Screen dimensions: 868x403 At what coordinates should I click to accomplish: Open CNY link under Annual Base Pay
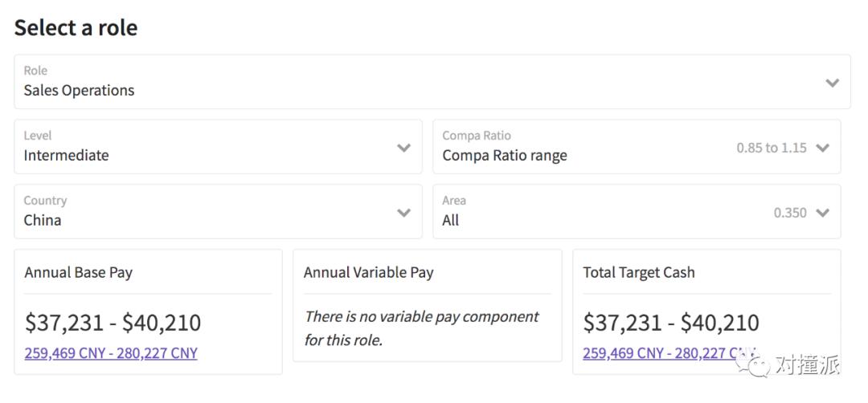111,353
